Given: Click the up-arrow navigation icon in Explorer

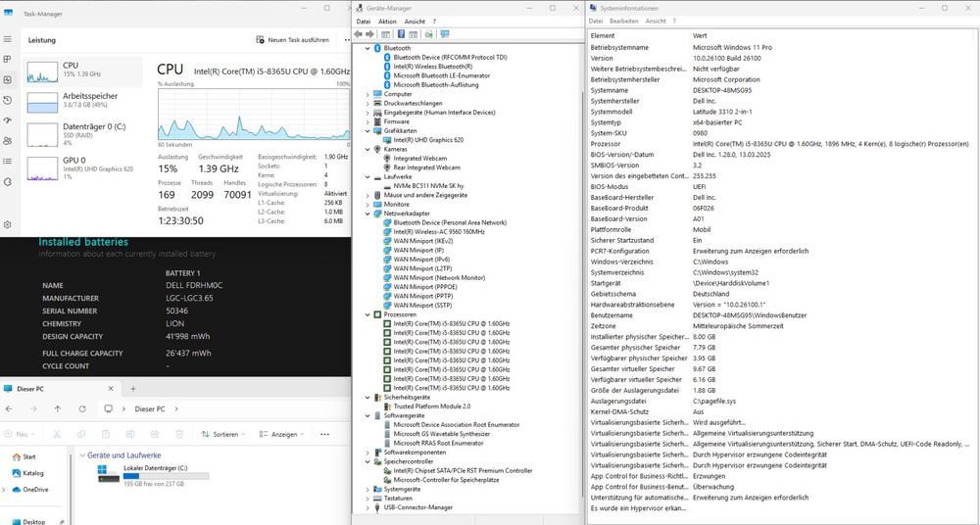Looking at the screenshot, I should click(x=57, y=408).
